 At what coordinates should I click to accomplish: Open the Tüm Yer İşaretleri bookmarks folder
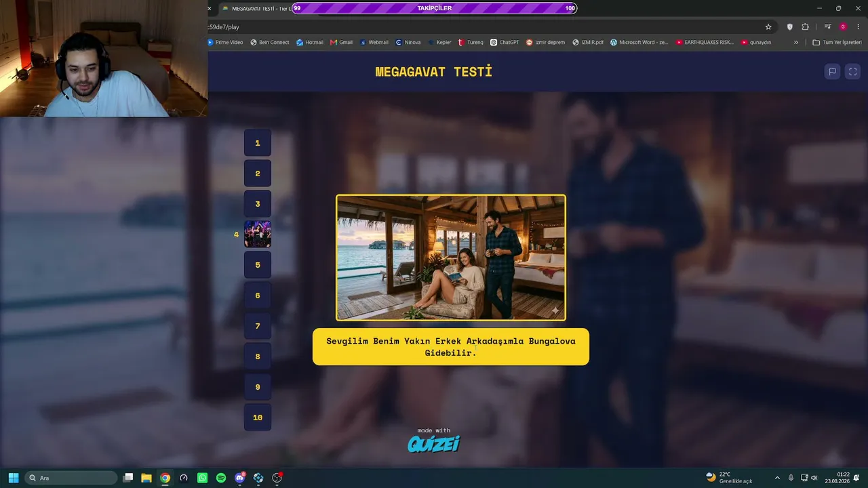click(x=837, y=42)
